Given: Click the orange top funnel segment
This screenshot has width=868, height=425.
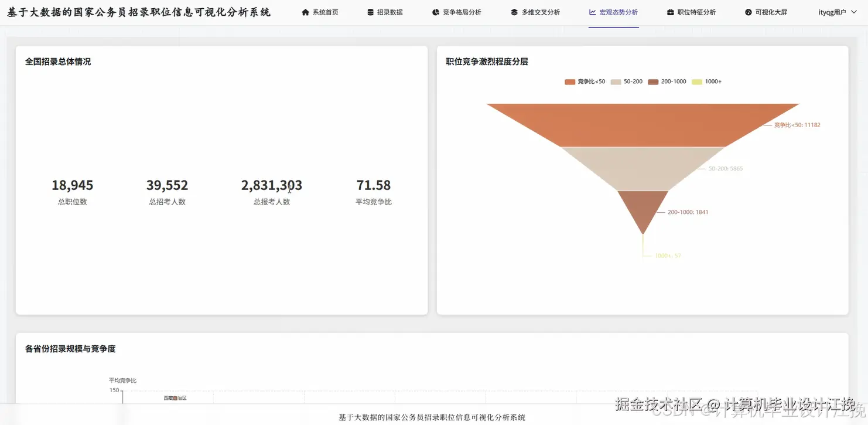Looking at the screenshot, I should (643, 124).
